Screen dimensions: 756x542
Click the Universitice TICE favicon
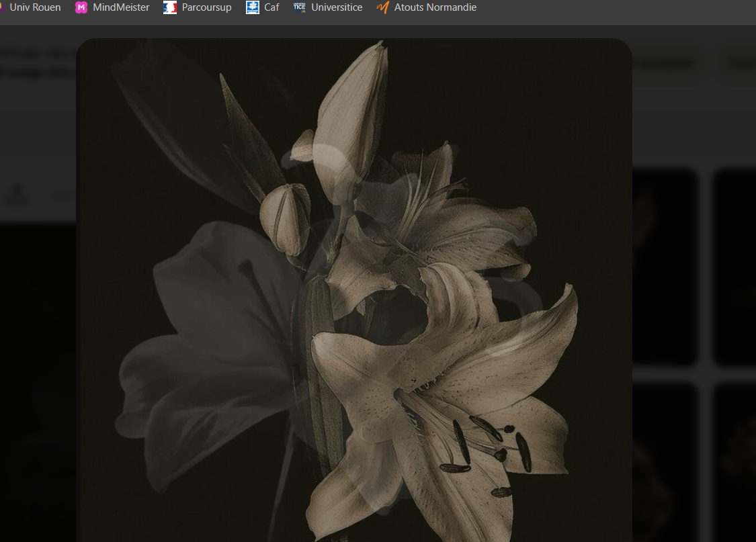point(299,7)
